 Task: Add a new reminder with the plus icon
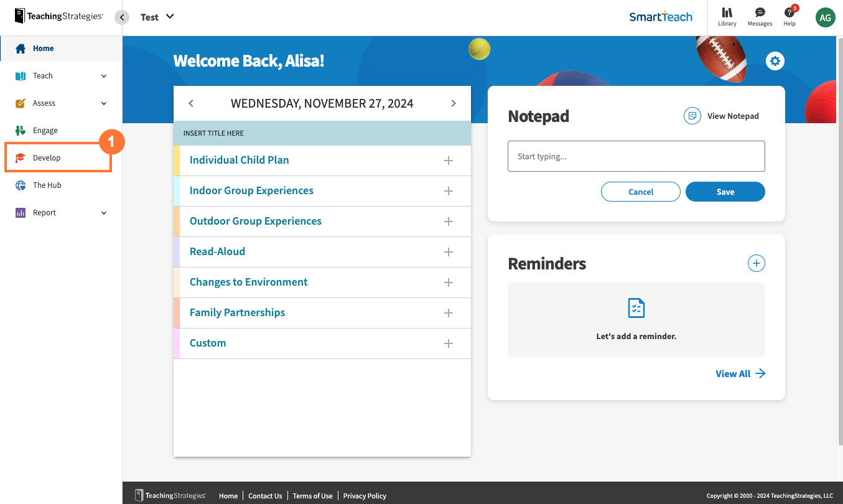click(x=756, y=263)
